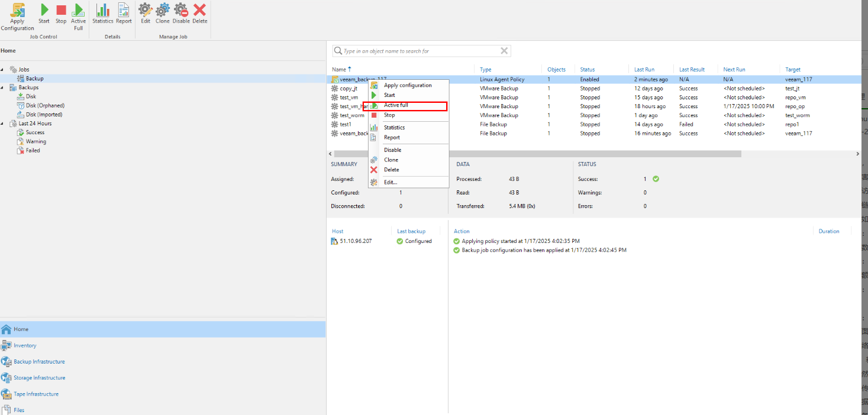Click the object name search field
This screenshot has height=415, width=868.
point(420,51)
